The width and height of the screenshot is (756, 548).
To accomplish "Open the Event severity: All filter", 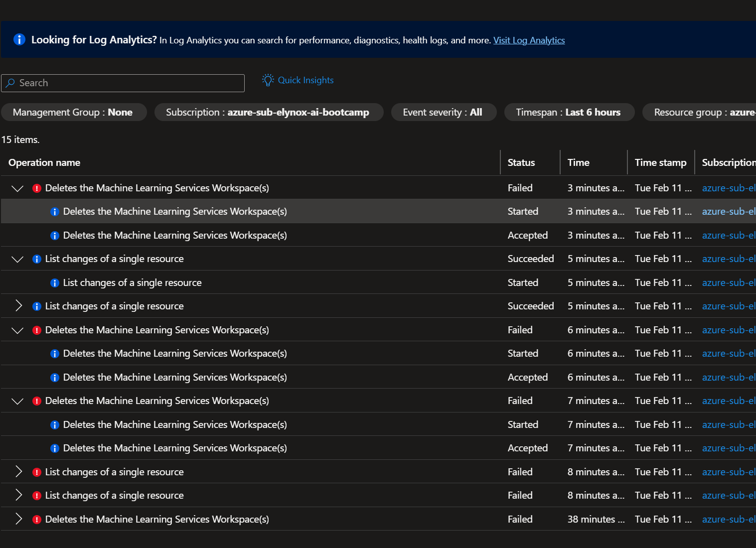I will [443, 112].
